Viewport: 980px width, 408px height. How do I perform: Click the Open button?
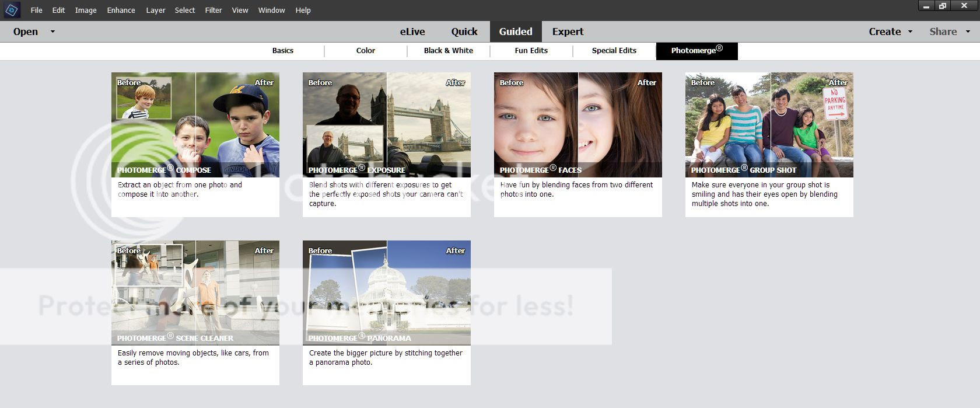point(26,32)
